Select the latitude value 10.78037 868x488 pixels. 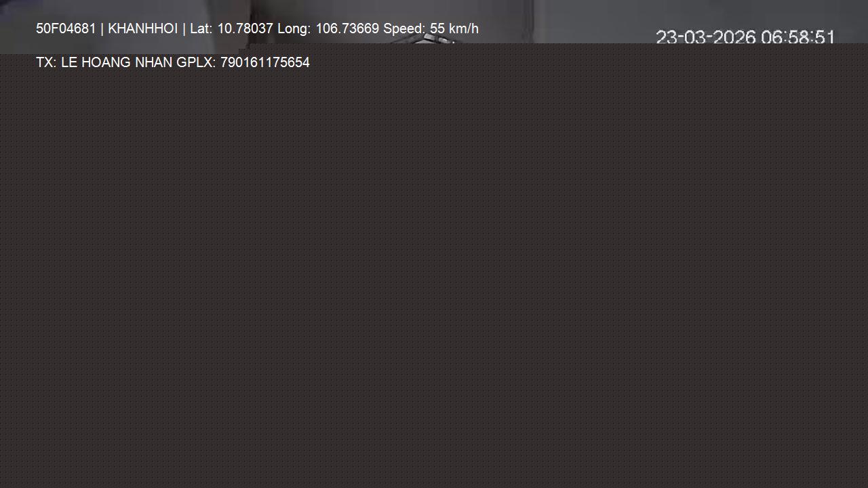coord(245,28)
